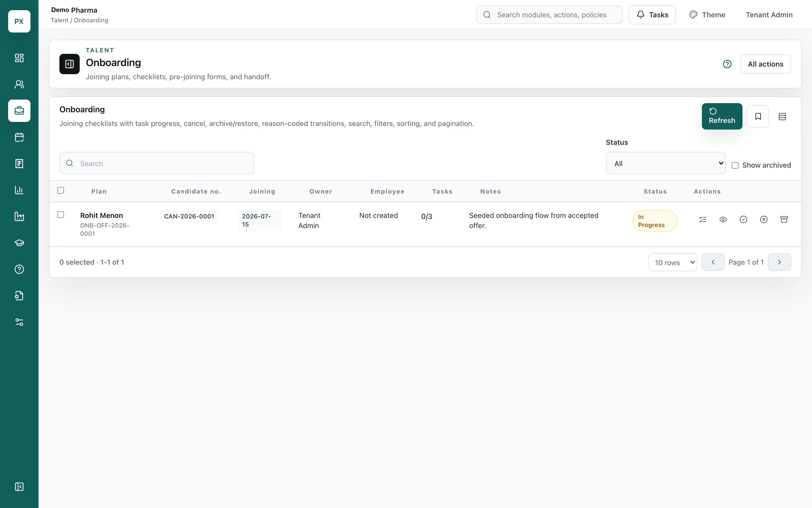Enable the Show archived checkbox
This screenshot has height=508, width=812.
(735, 165)
